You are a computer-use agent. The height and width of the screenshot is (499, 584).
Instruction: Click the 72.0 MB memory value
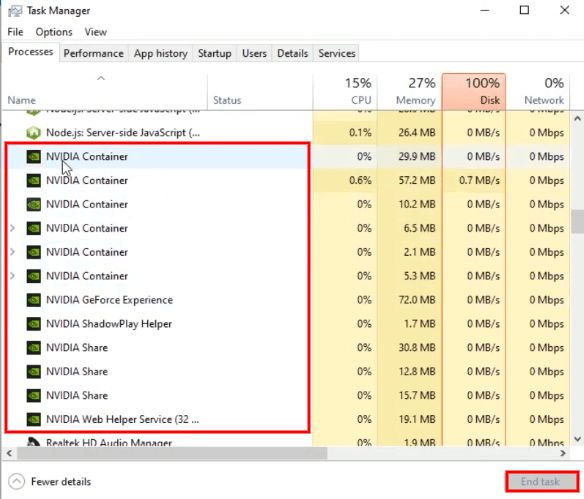point(417,300)
